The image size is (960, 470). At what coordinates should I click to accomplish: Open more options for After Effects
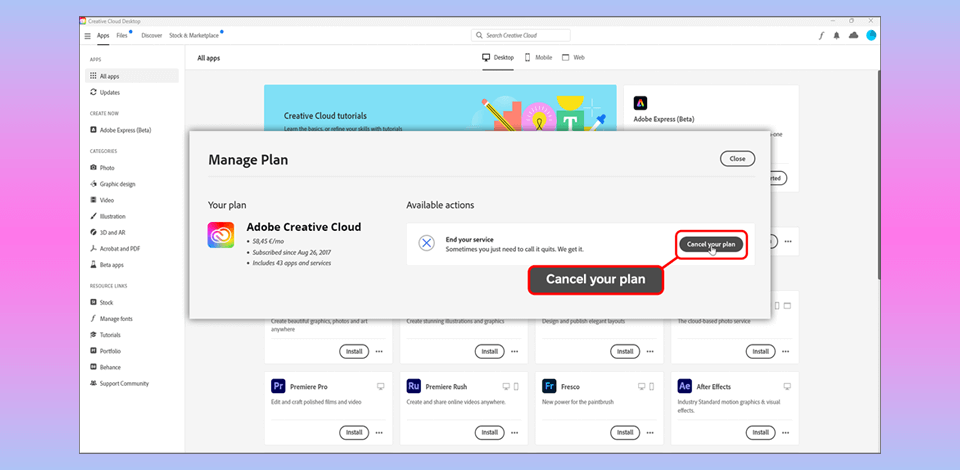click(x=786, y=433)
